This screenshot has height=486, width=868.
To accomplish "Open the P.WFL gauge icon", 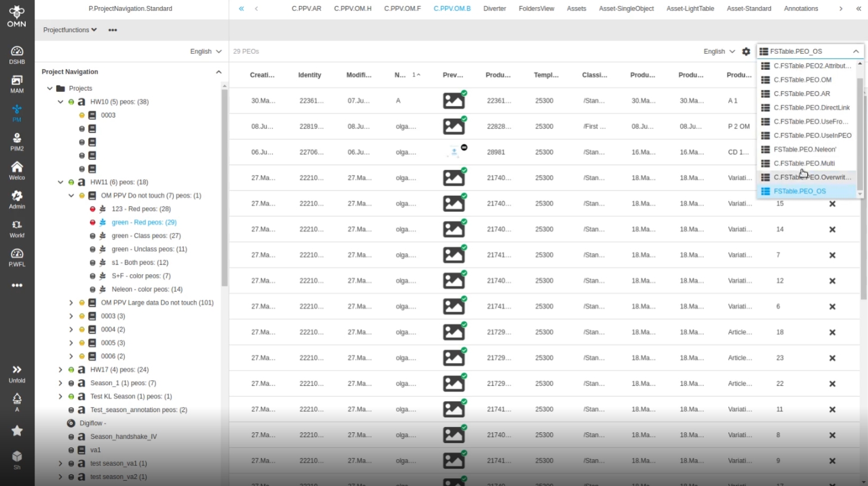I will pos(17,254).
